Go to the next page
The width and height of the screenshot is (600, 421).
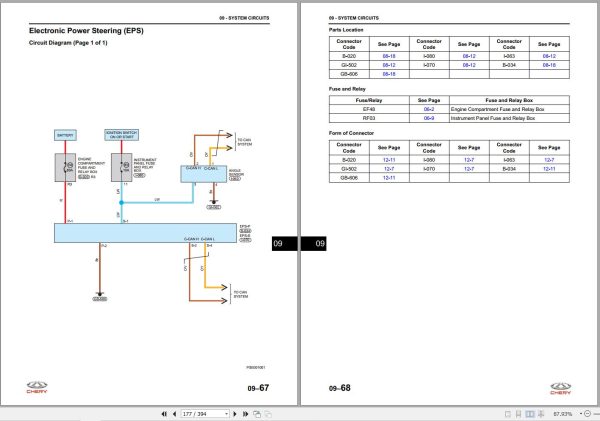point(235,414)
